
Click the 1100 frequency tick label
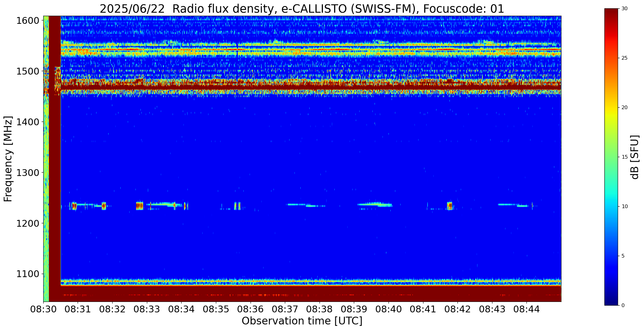point(28,274)
